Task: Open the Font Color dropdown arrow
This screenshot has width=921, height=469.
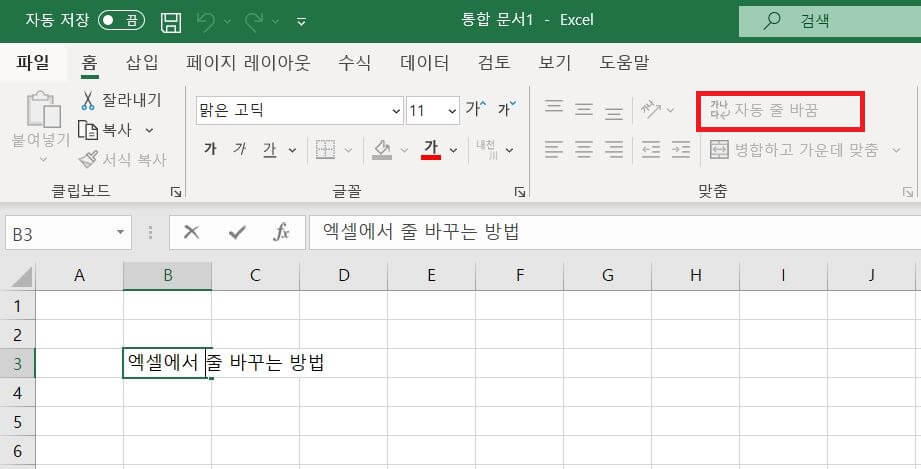Action: pos(453,150)
